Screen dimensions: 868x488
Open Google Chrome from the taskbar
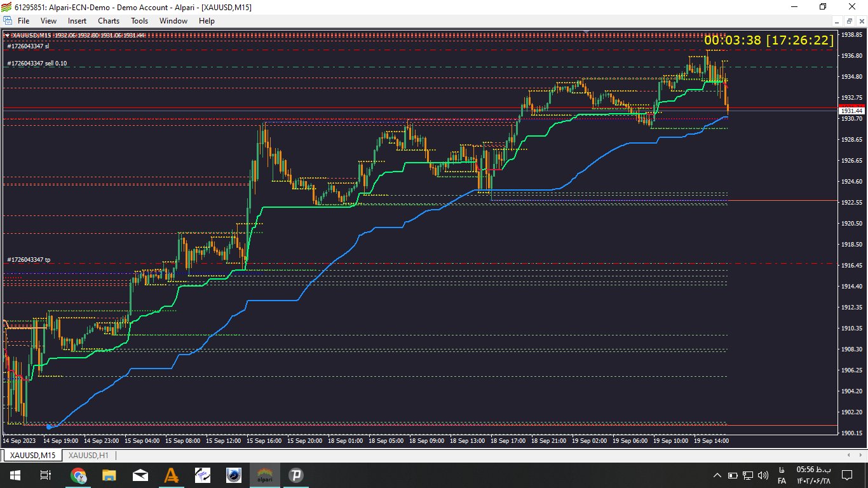(78, 475)
